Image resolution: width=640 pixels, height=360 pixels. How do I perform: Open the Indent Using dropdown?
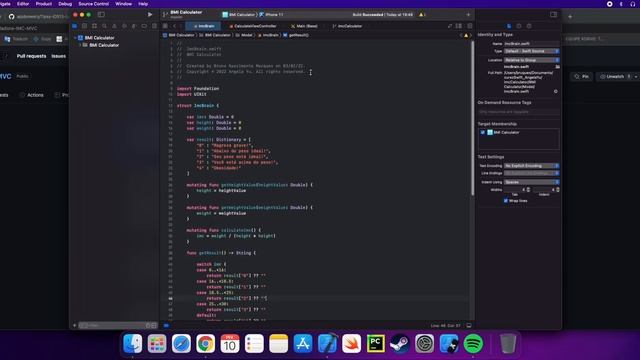pos(531,182)
